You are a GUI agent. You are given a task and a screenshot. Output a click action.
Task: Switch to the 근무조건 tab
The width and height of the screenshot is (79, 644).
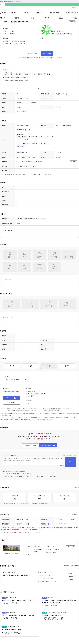pos(17,18)
